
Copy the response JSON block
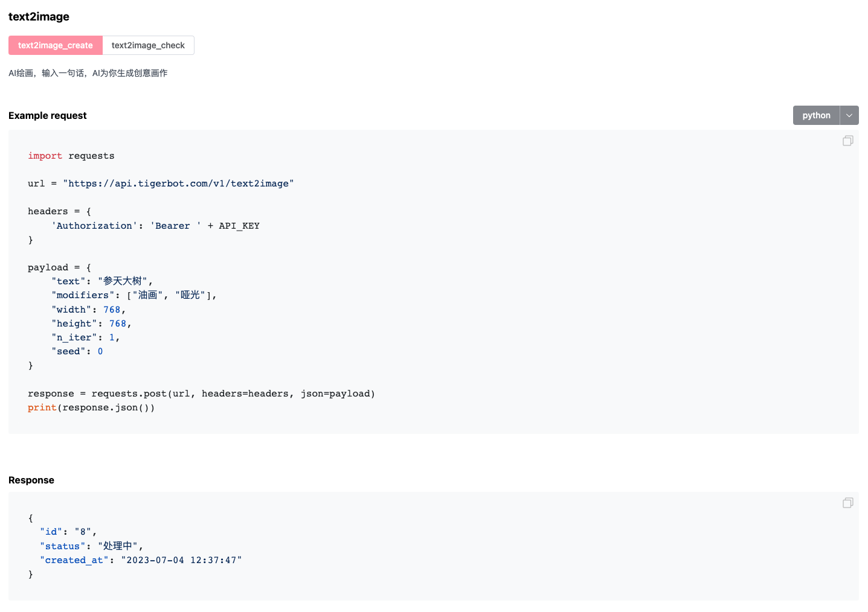click(x=847, y=503)
